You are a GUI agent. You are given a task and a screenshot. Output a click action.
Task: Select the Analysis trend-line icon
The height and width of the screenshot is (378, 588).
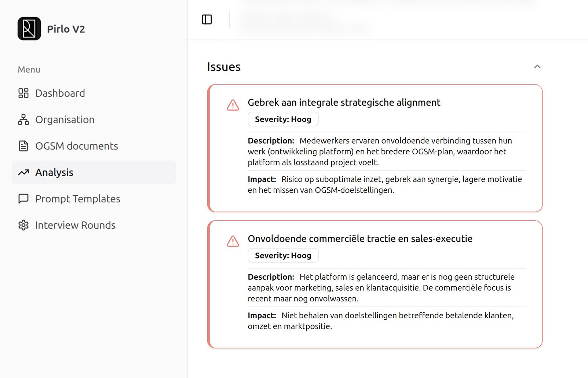pyautogui.click(x=23, y=172)
